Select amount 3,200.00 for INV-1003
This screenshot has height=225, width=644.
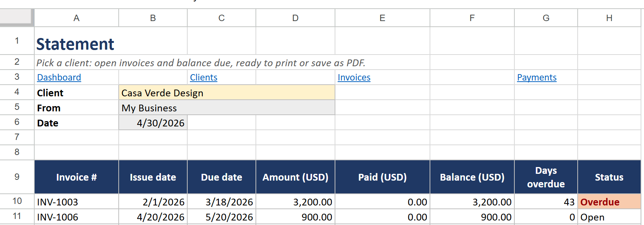pos(295,202)
